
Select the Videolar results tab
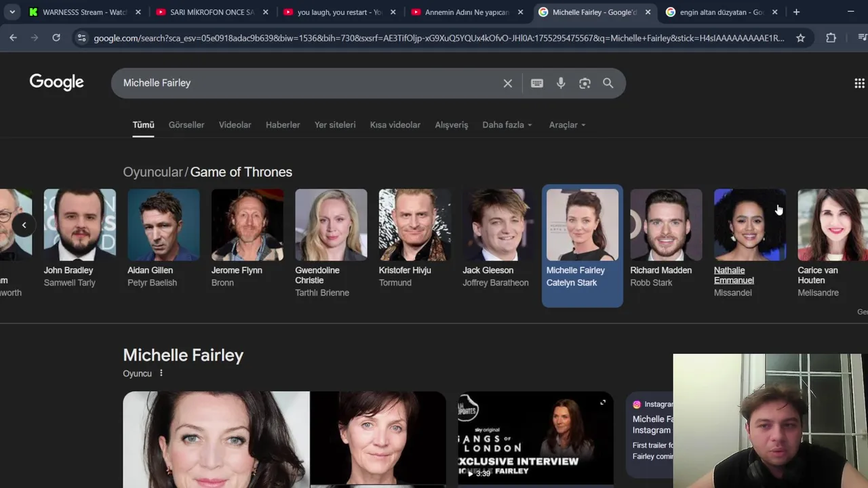[235, 125]
